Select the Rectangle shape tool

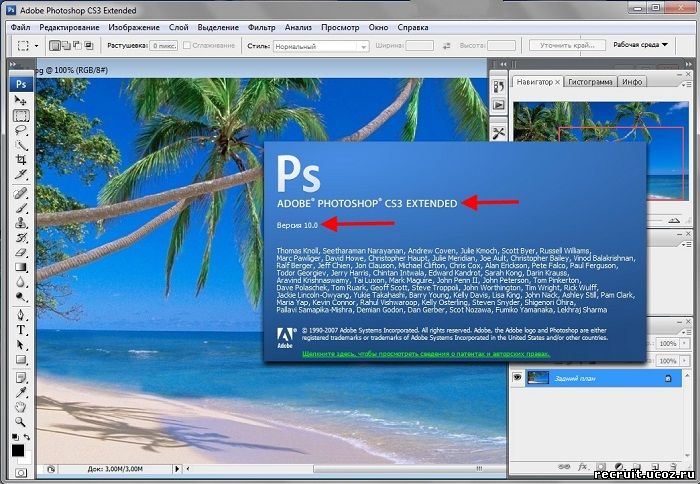click(21, 359)
